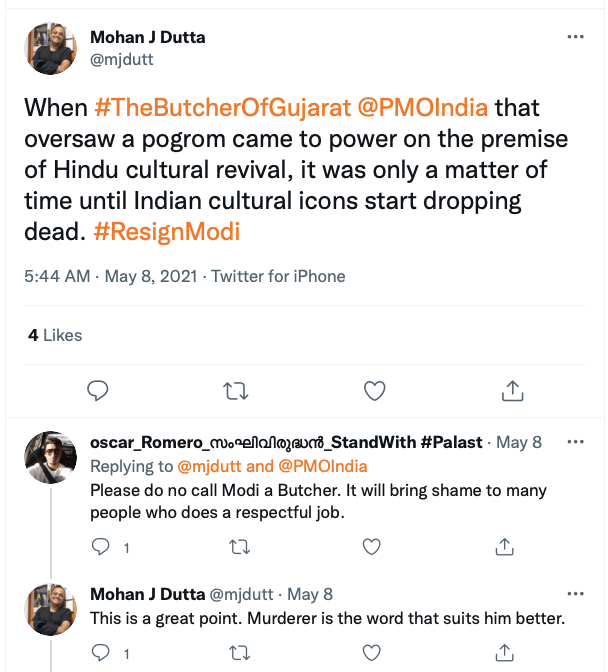Like oscar_Romero's reply
The height and width of the screenshot is (672, 608).
click(371, 547)
